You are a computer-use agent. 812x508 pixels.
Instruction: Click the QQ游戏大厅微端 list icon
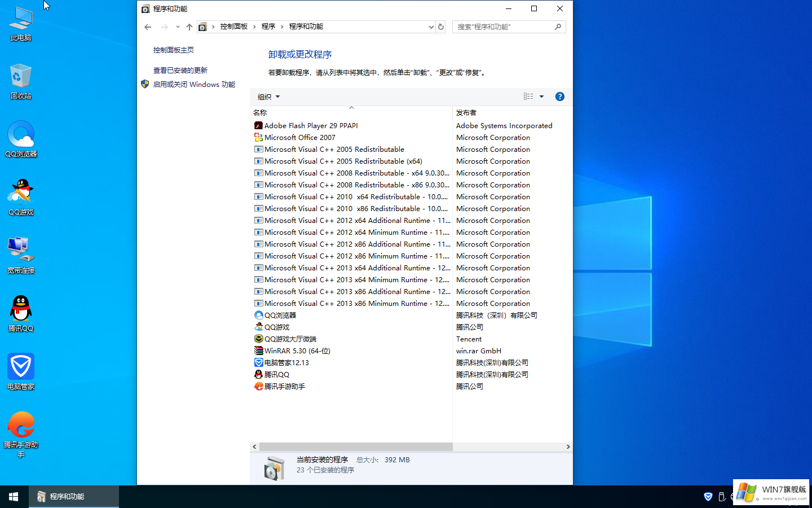click(x=258, y=339)
